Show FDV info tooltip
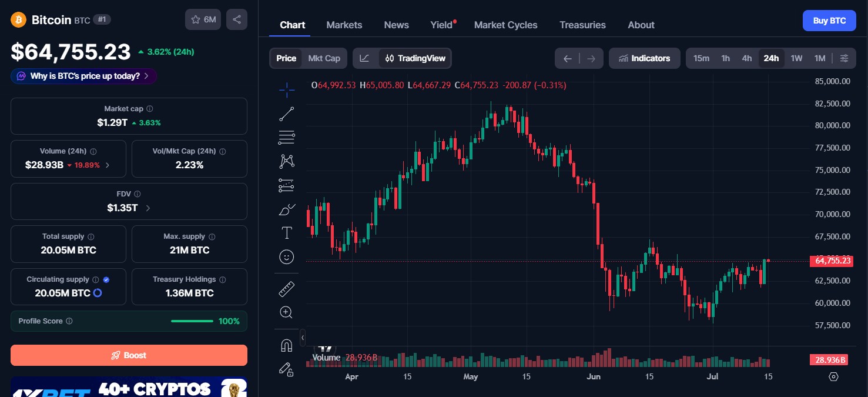The width and height of the screenshot is (868, 397). 138,194
